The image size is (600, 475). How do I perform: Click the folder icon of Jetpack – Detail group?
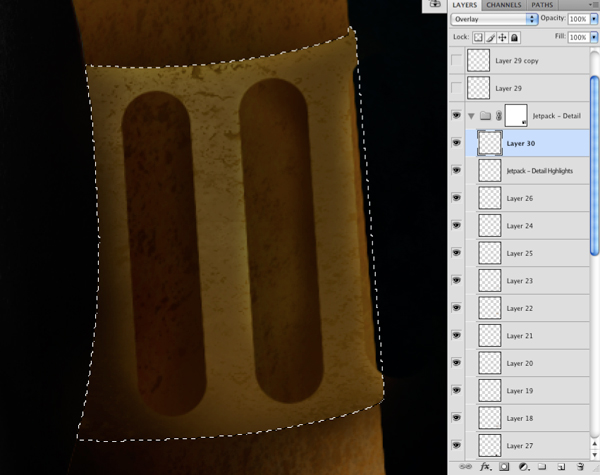485,116
